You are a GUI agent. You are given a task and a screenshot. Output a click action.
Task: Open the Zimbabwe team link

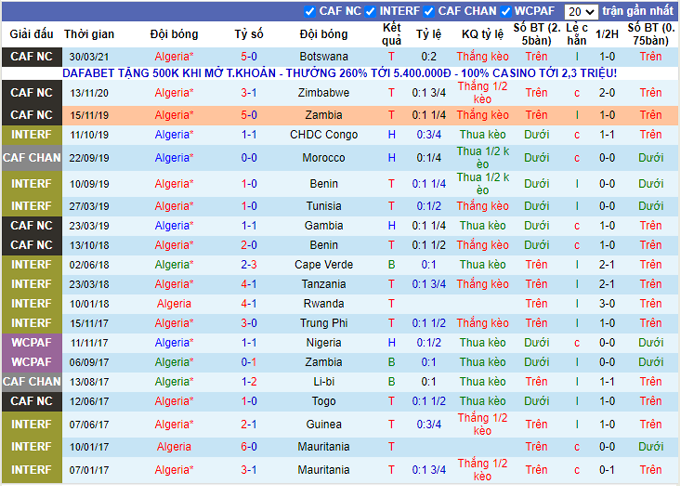[x=324, y=92]
